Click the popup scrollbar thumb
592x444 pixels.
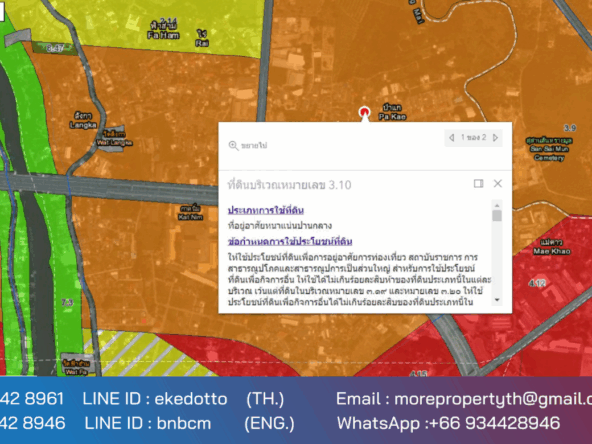click(497, 216)
